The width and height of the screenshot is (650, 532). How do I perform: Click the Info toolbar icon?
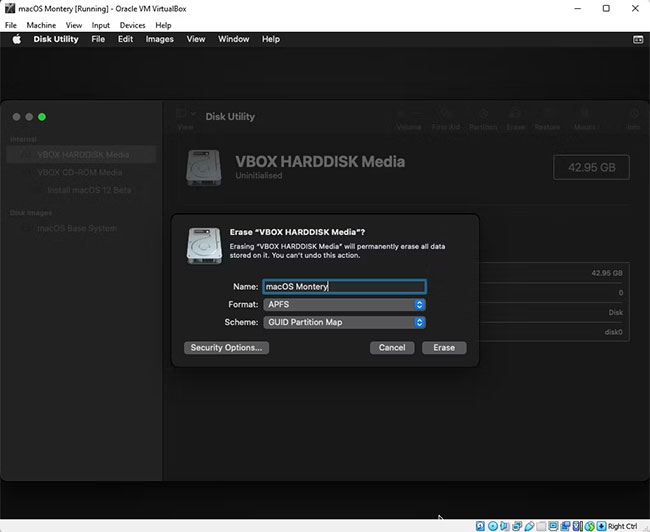(x=634, y=114)
